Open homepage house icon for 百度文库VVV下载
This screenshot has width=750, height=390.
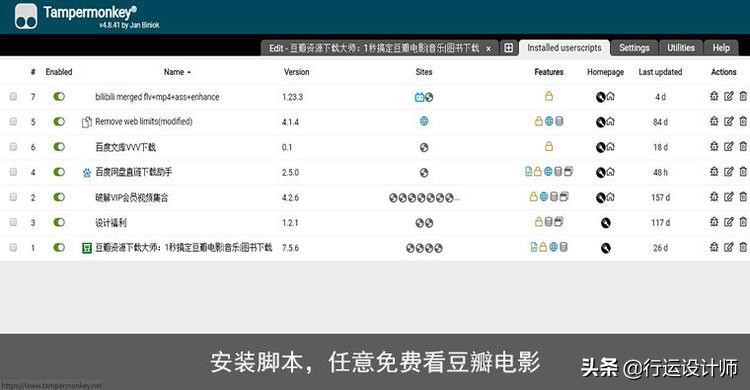pos(610,147)
